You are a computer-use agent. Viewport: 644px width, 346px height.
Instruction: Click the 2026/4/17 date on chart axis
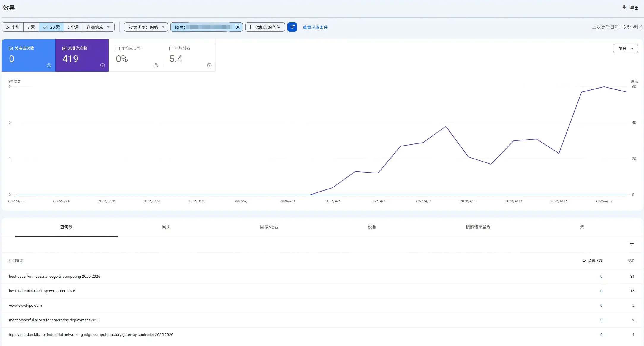[604, 201]
